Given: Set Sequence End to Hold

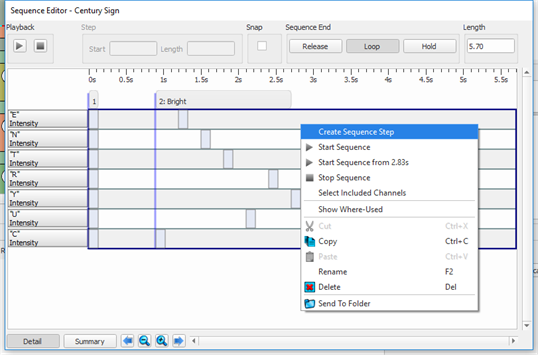Looking at the screenshot, I should click(429, 46).
